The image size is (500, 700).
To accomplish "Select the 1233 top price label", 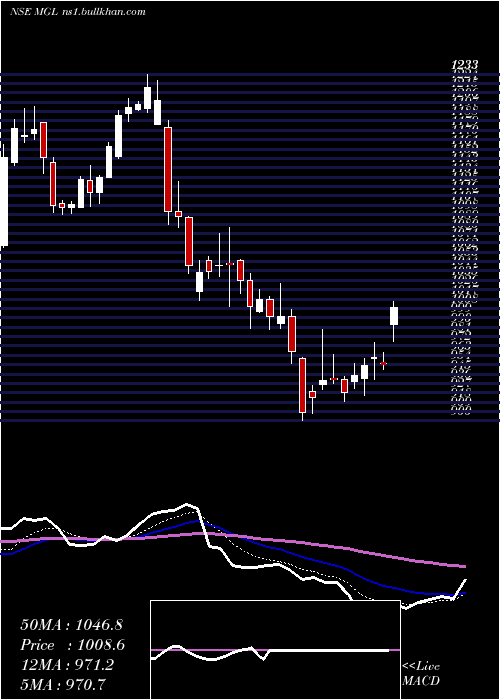I will (465, 66).
